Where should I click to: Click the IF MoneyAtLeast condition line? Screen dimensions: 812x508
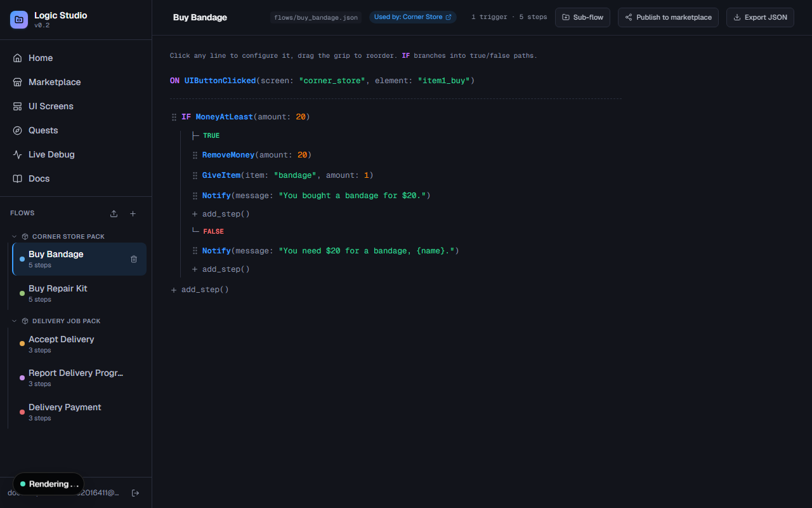246,117
